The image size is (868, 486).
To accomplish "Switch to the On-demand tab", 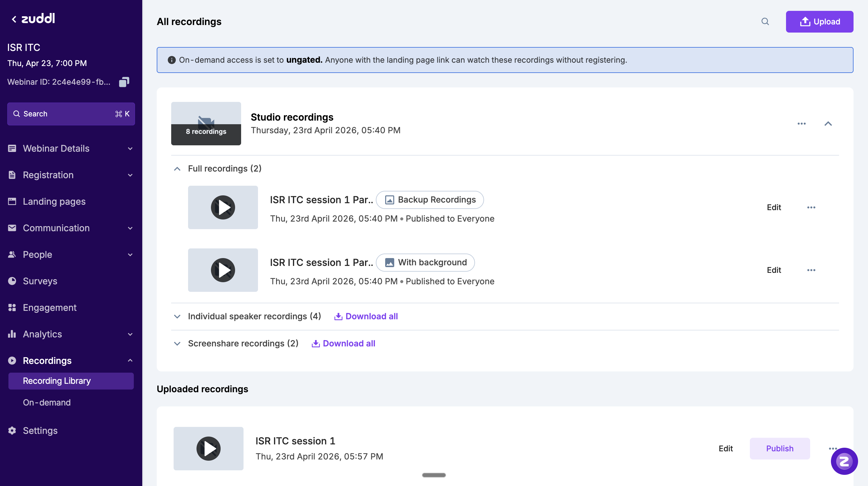I will click(47, 402).
